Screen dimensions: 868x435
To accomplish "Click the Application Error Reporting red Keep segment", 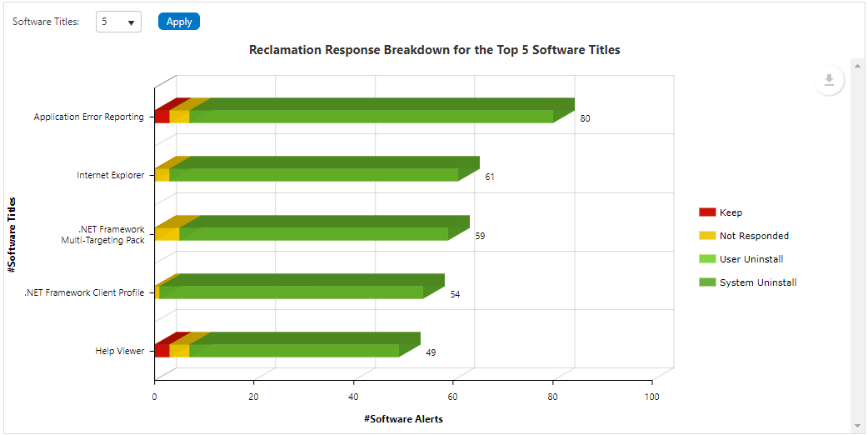I will [x=162, y=117].
